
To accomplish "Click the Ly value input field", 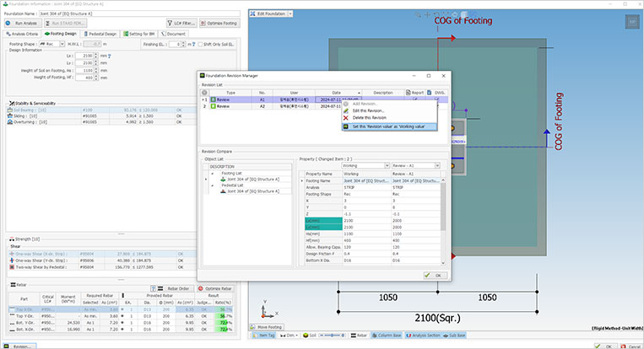I will (x=84, y=63).
